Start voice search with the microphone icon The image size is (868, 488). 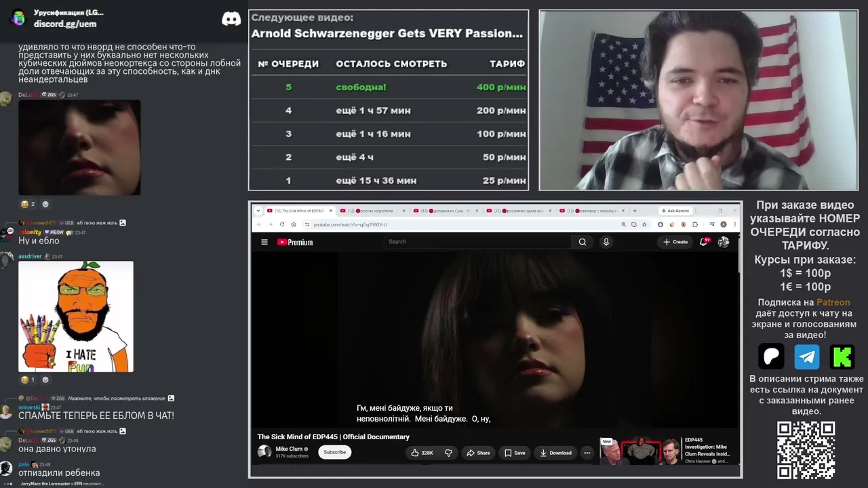click(606, 242)
